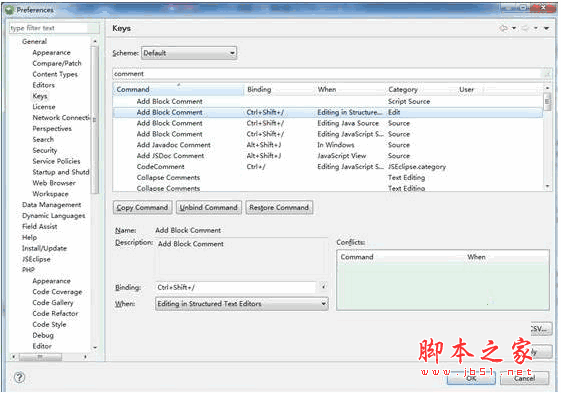Open Service Policies preferences
Image resolution: width=561 pixels, height=393 pixels.
tap(56, 161)
